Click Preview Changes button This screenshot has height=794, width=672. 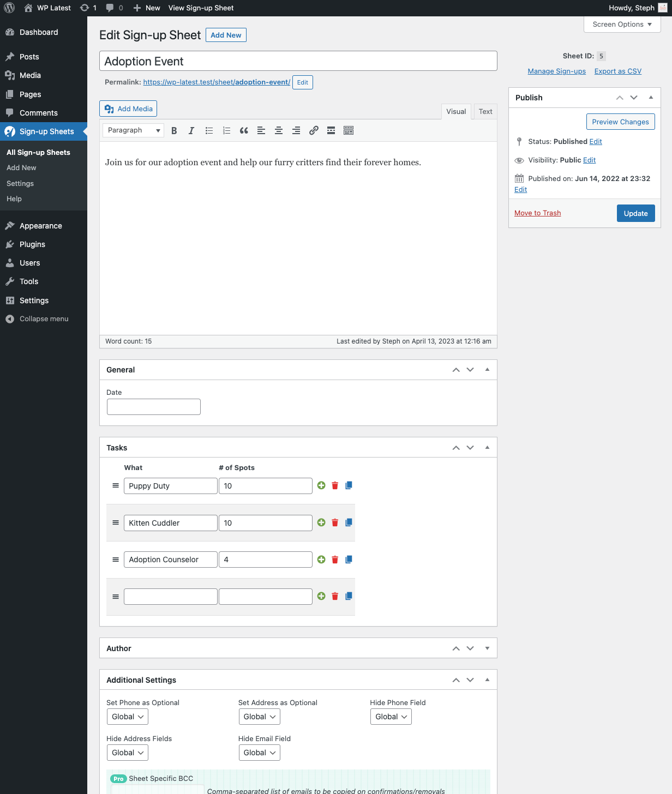click(621, 122)
